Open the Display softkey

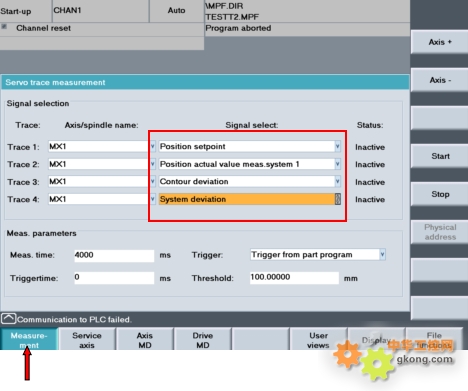(376, 340)
